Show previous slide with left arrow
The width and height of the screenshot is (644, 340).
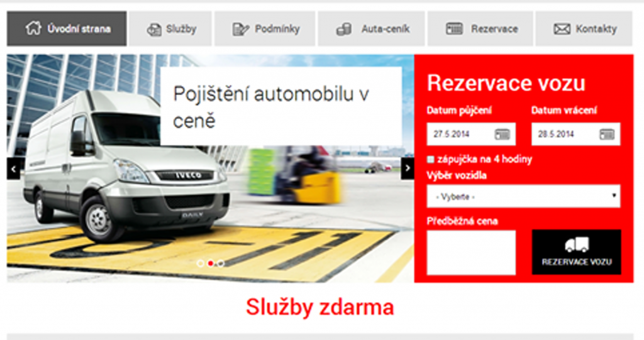click(13, 168)
